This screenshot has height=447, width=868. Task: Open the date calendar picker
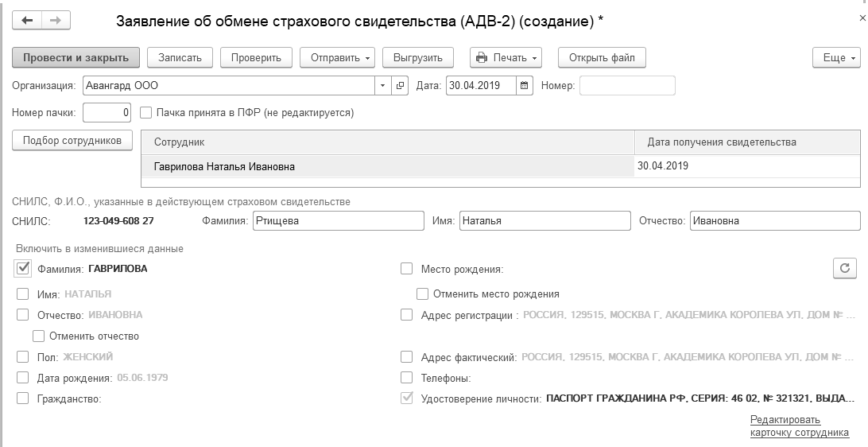point(525,85)
